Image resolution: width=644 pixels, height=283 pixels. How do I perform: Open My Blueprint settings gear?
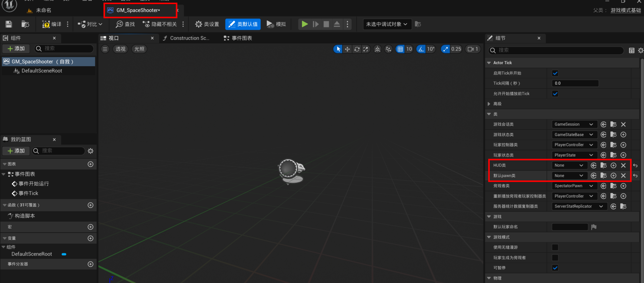point(91,151)
